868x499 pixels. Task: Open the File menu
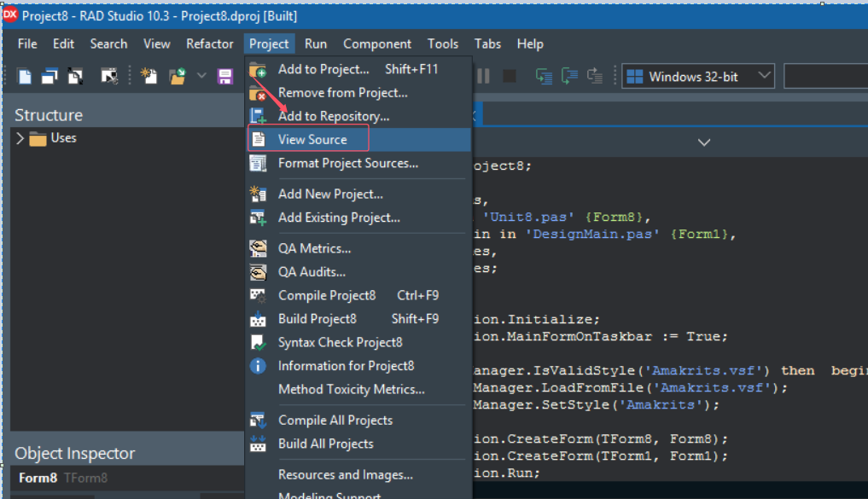point(27,44)
